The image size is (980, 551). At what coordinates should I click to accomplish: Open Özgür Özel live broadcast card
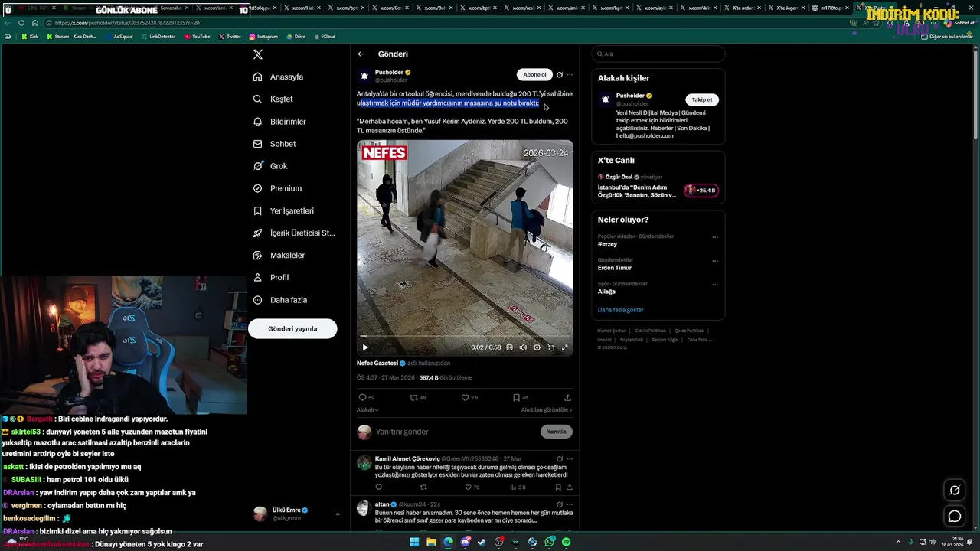pos(658,186)
